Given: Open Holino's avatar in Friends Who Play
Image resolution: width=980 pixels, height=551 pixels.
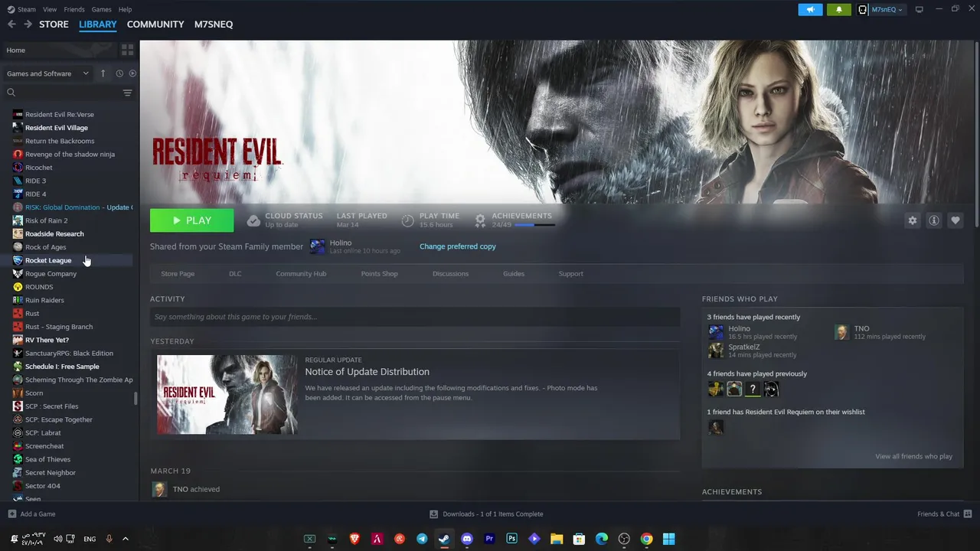Looking at the screenshot, I should tap(716, 332).
